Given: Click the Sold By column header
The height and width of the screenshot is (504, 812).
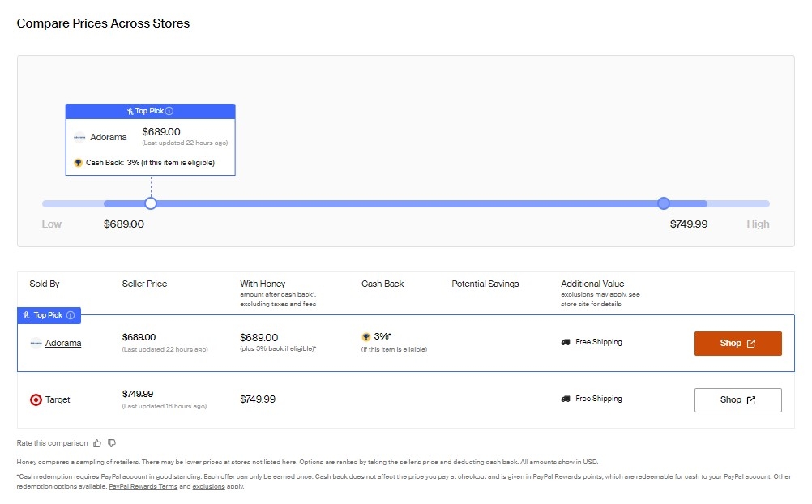Looking at the screenshot, I should coord(45,284).
